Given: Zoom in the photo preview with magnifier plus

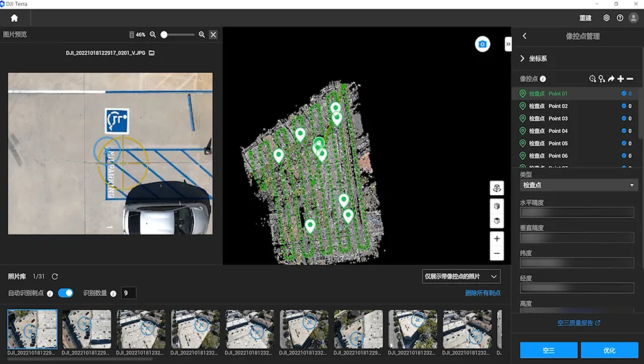Looking at the screenshot, I should [202, 35].
